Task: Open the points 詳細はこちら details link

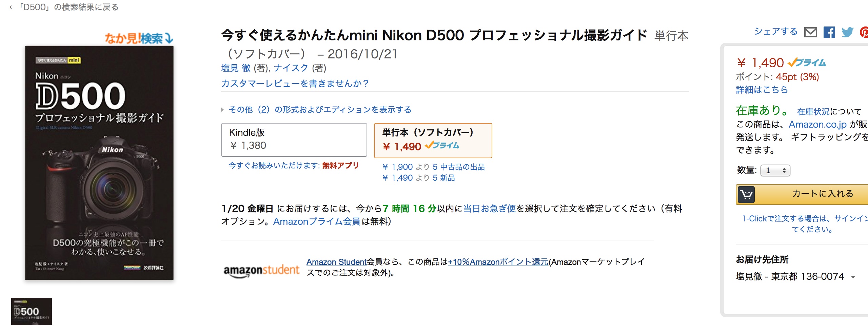Action: 762,90
